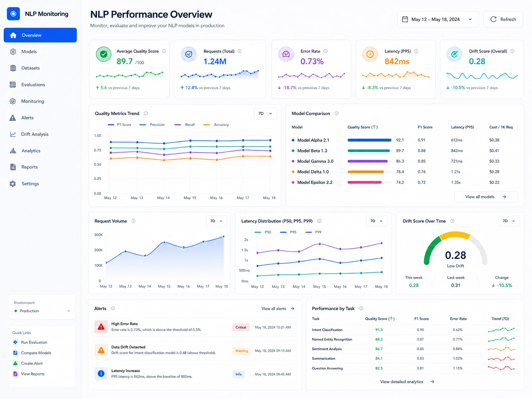This screenshot has width=532, height=399.
Task: Click the Datasets stack icon in sidebar
Action: pyautogui.click(x=13, y=68)
